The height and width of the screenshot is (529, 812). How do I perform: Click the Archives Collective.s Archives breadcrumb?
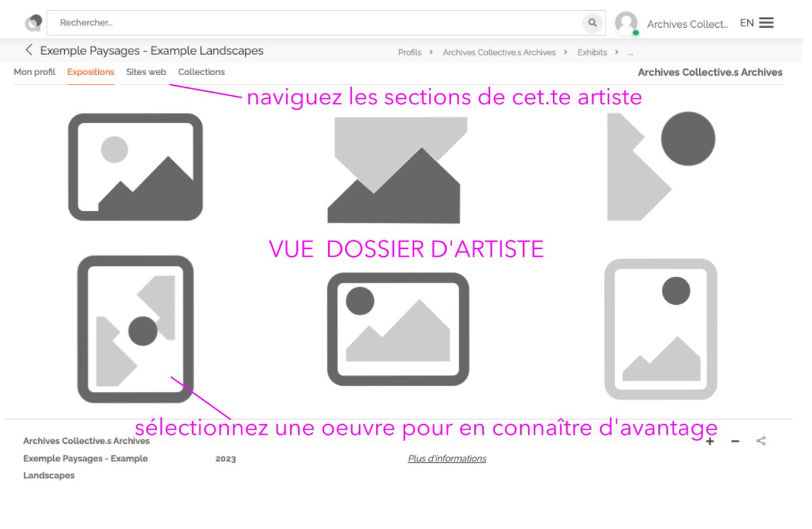pyautogui.click(x=499, y=52)
